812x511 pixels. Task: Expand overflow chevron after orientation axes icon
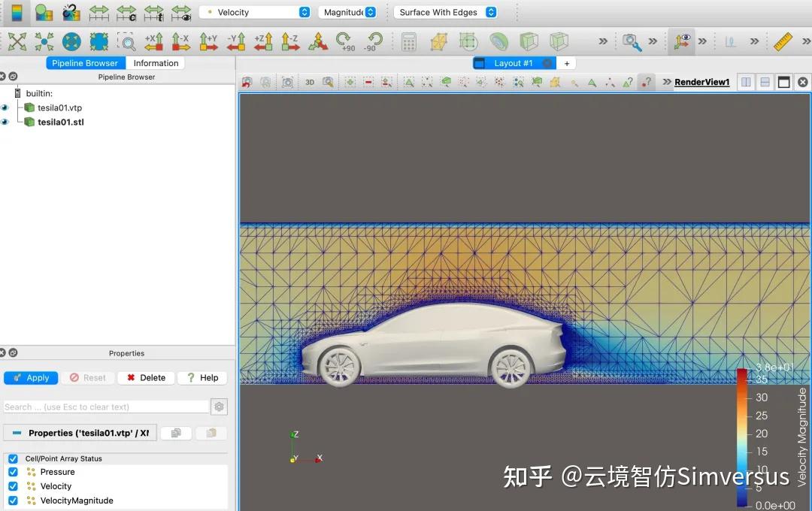point(702,41)
